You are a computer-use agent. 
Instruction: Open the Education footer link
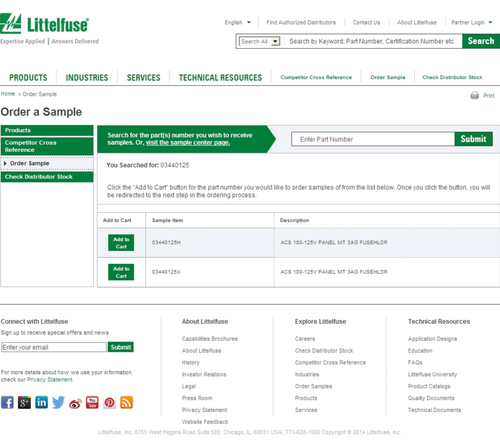point(420,350)
